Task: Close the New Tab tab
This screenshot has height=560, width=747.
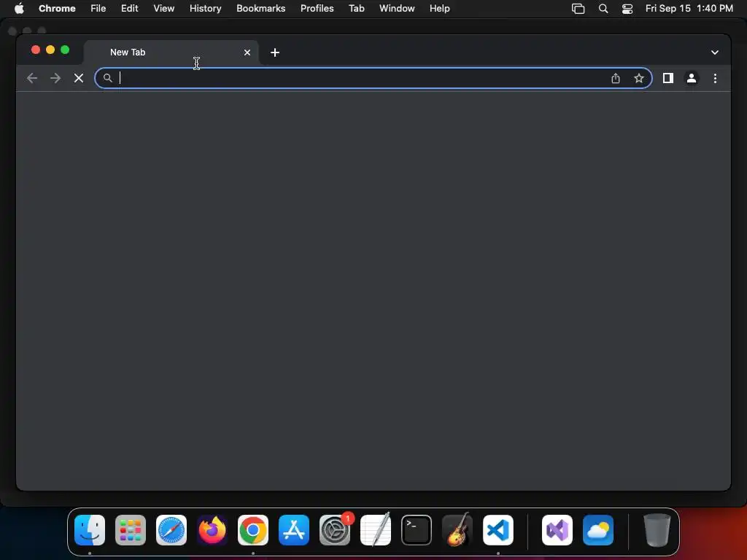Action: (247, 52)
